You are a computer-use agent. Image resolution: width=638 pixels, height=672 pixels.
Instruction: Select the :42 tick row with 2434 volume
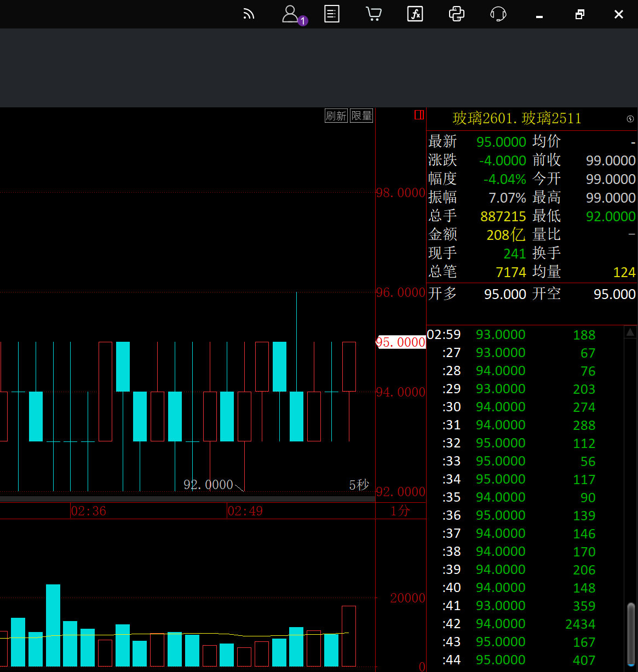(x=525, y=624)
